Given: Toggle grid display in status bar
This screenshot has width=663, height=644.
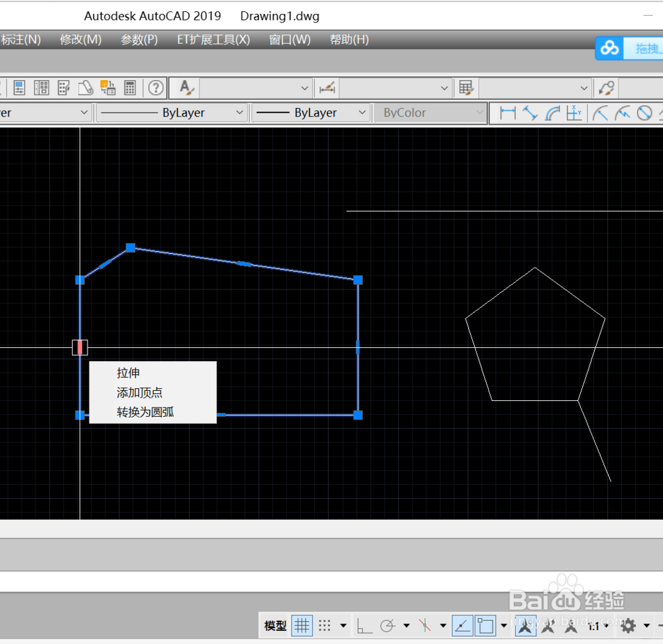Looking at the screenshot, I should [302, 625].
